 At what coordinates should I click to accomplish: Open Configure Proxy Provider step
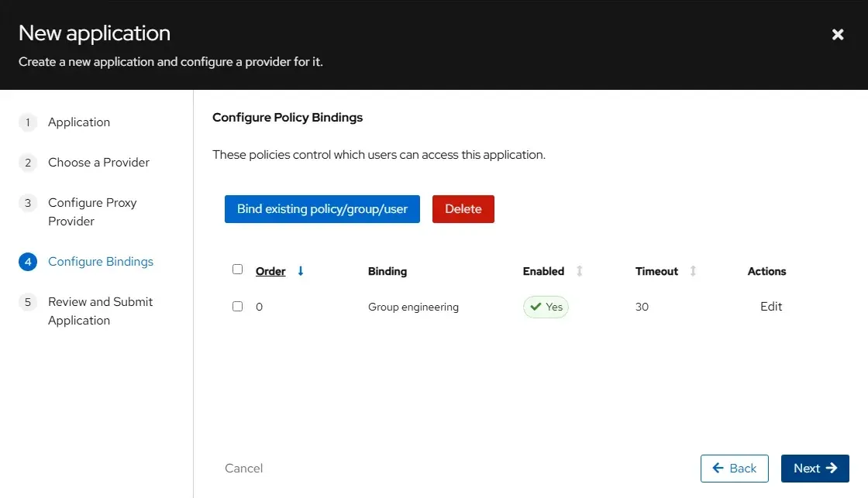(92, 212)
